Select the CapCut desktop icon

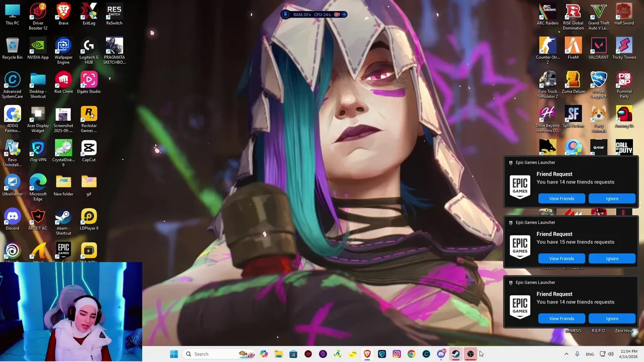(x=89, y=151)
